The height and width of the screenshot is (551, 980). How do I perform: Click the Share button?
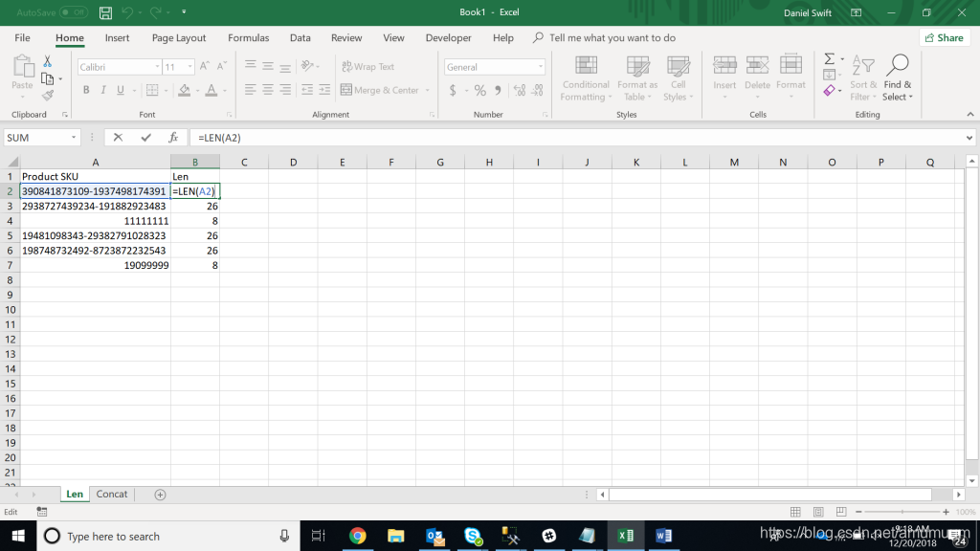click(945, 38)
